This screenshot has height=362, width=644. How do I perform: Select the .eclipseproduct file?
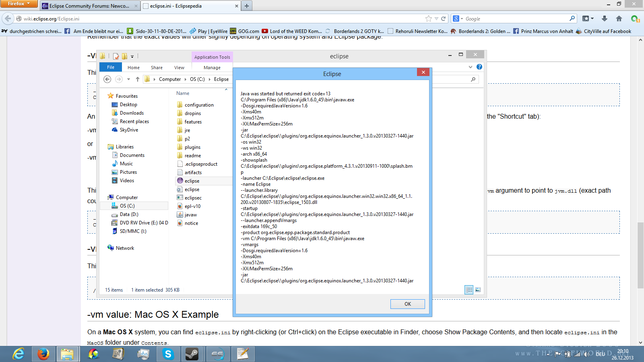point(197,164)
